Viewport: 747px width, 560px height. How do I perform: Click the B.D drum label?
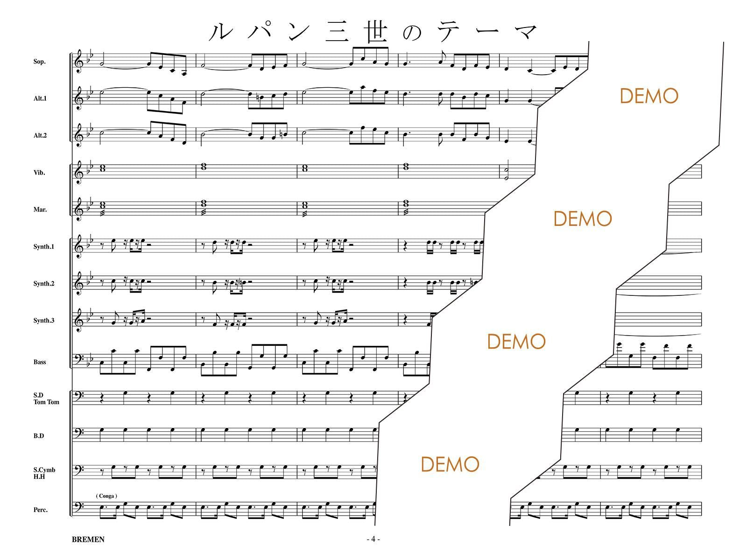tap(39, 435)
